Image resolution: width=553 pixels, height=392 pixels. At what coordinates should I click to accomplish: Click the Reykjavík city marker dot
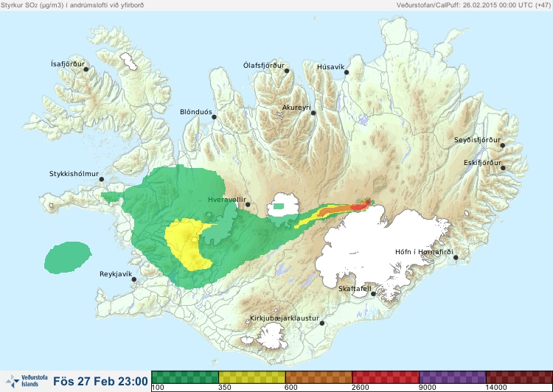[134, 279]
